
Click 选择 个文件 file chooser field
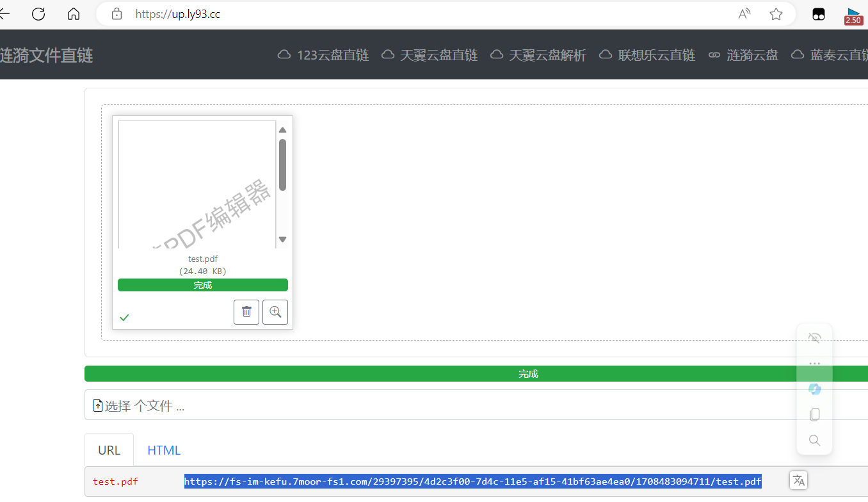tap(476, 405)
